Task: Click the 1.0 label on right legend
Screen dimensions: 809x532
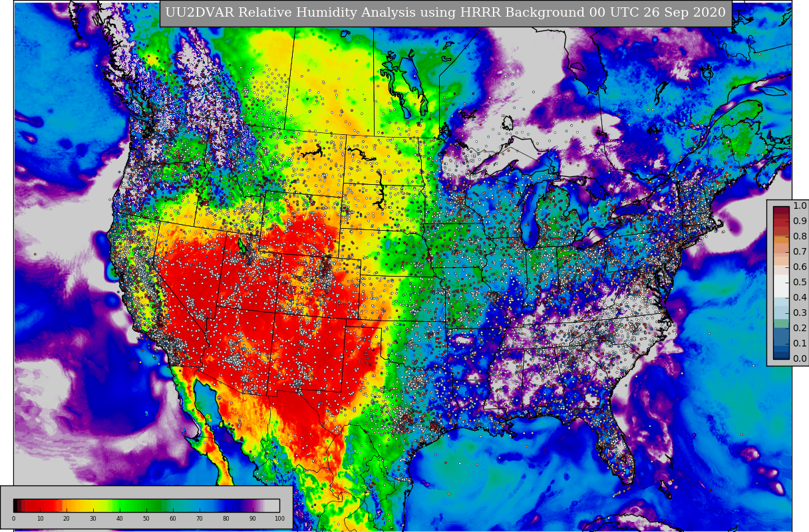Action: click(x=800, y=206)
